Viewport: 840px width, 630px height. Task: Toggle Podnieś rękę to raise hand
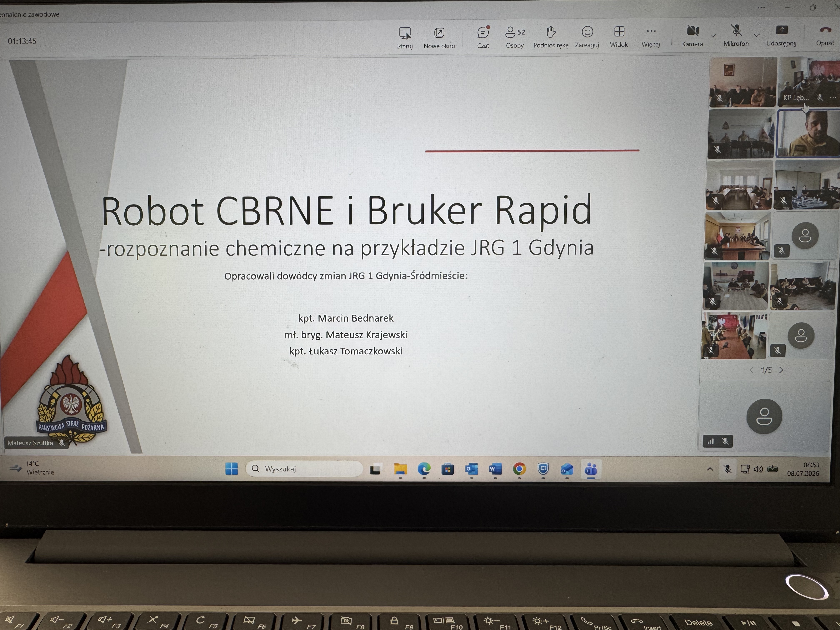point(551,37)
